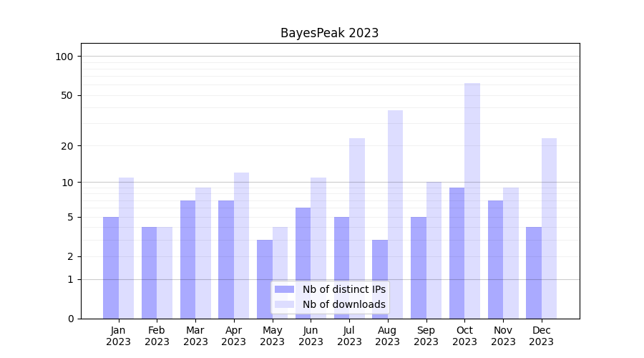Click the 'Jan 2023' x-axis label
644x358 pixels.
tap(119, 336)
